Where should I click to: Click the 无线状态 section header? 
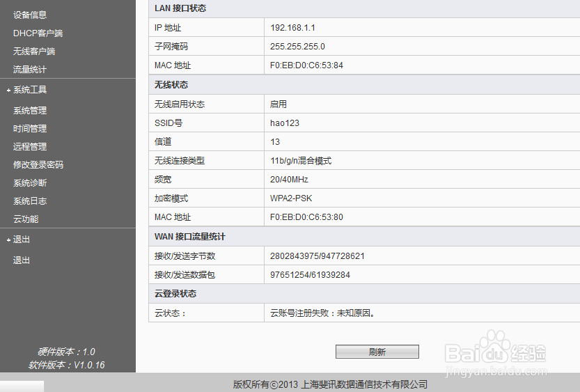[x=171, y=85]
